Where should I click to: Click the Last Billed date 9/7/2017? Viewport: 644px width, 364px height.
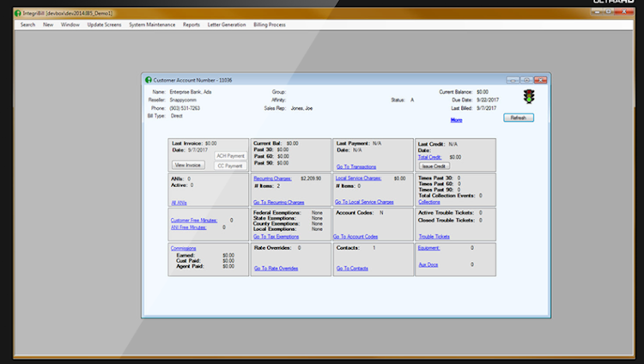(x=486, y=108)
